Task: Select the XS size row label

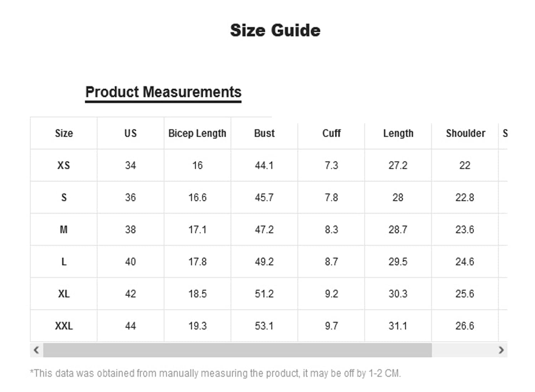Action: click(x=64, y=165)
